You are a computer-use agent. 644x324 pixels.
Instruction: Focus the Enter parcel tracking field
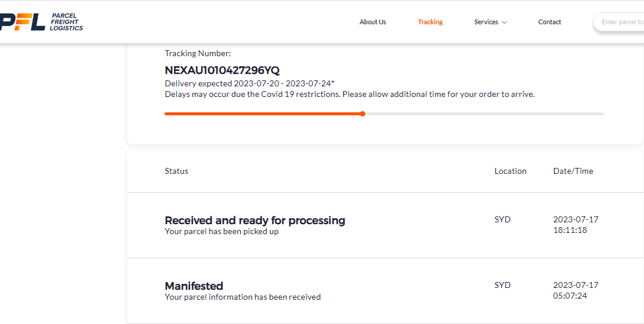pyautogui.click(x=622, y=22)
